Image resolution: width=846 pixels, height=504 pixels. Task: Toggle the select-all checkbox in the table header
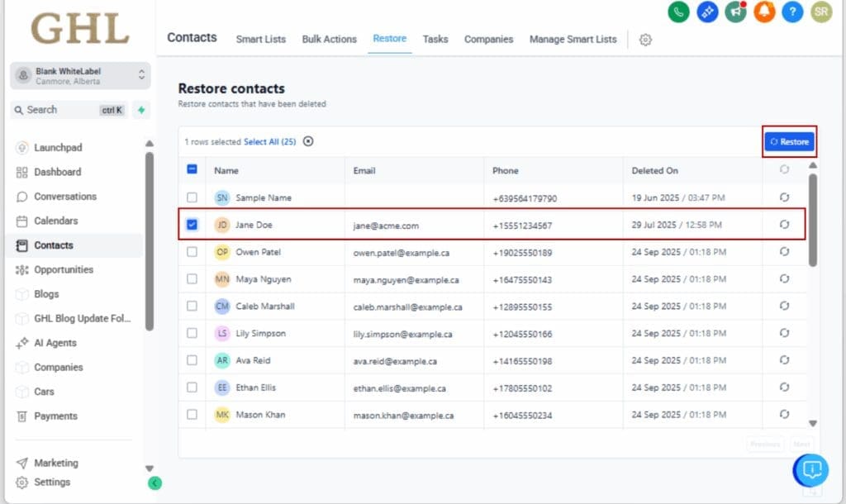192,169
